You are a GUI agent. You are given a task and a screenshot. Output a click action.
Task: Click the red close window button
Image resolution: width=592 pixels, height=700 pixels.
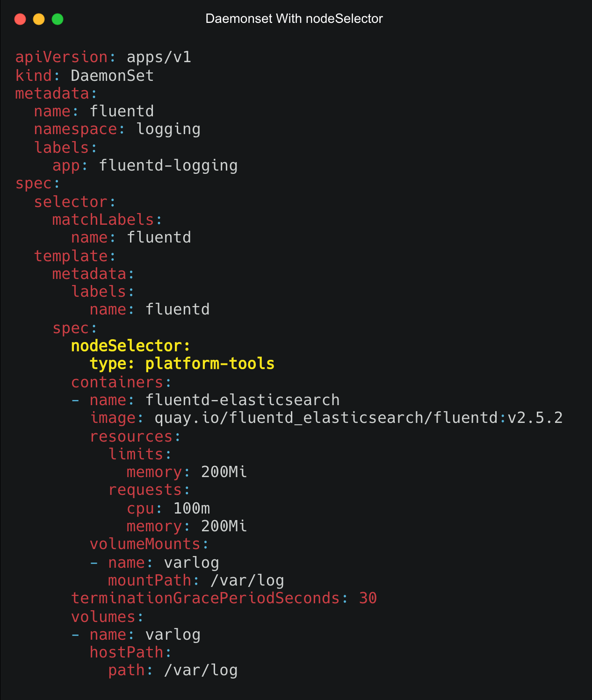20,19
